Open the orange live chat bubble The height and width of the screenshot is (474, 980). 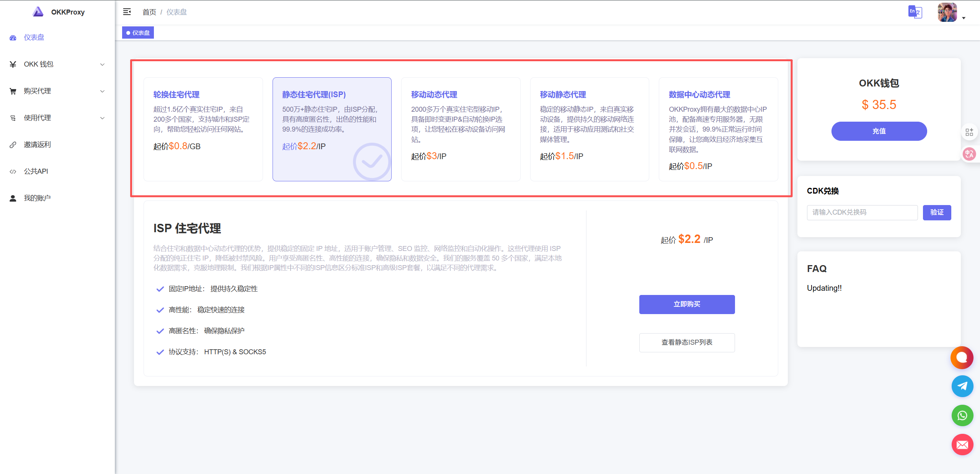(962, 357)
